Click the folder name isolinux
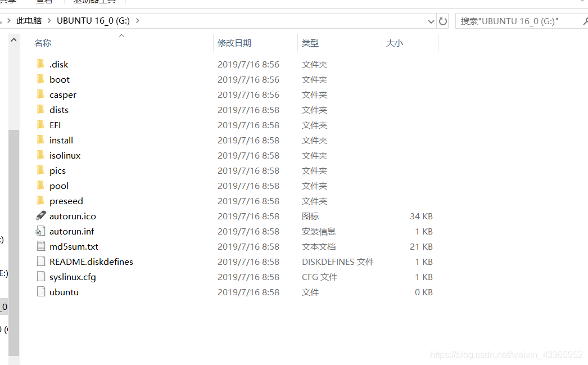Screen dimensions: 588x365 coord(65,155)
